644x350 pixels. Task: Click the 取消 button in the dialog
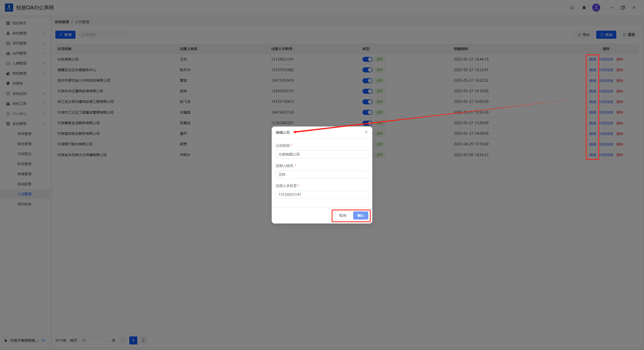click(x=342, y=215)
